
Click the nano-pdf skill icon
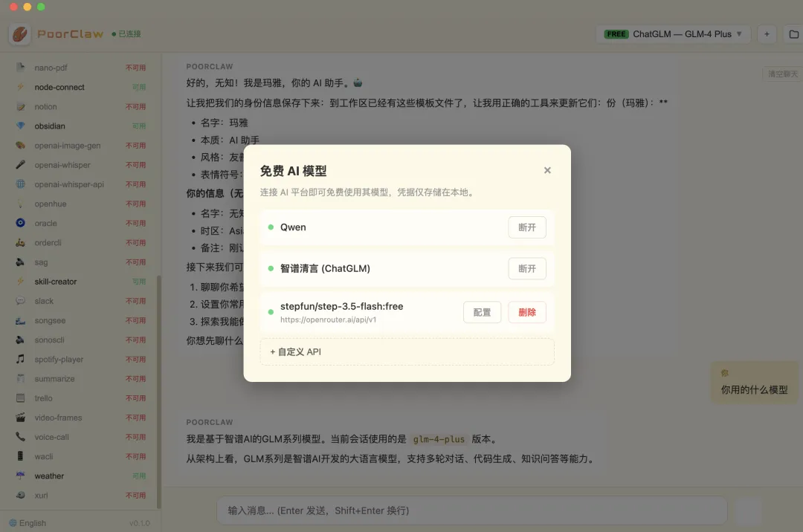click(21, 67)
